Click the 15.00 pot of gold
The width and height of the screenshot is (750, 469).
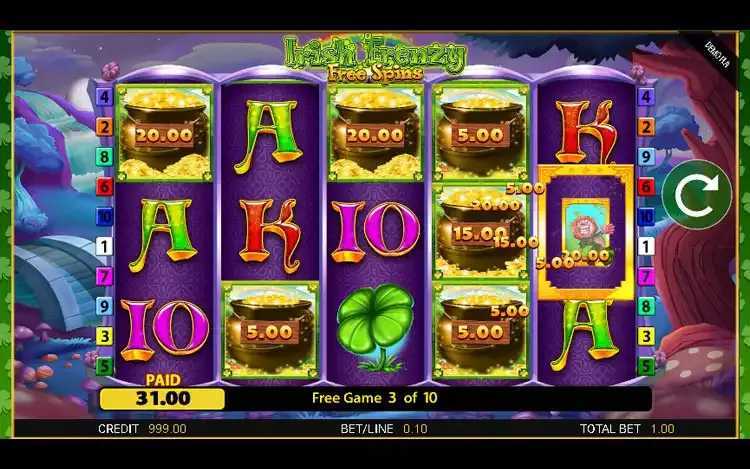[x=480, y=232]
